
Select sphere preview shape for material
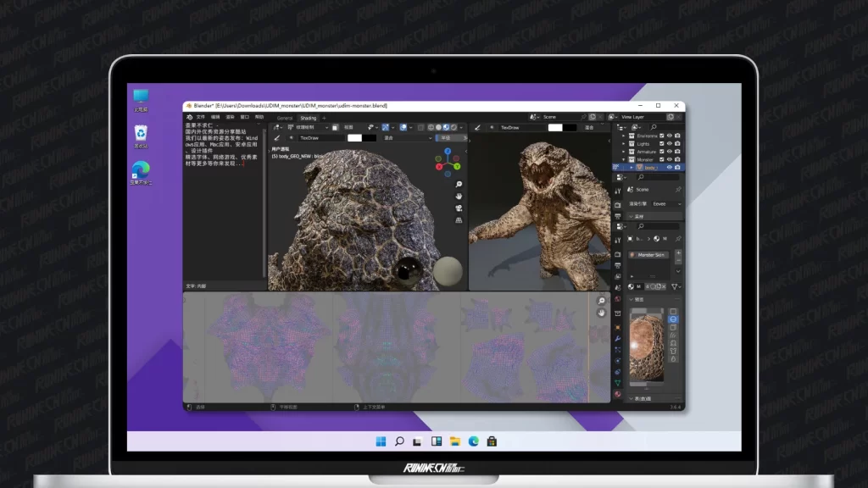pos(673,319)
